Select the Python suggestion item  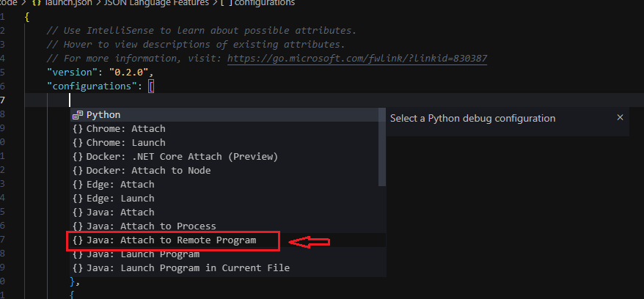click(103, 115)
